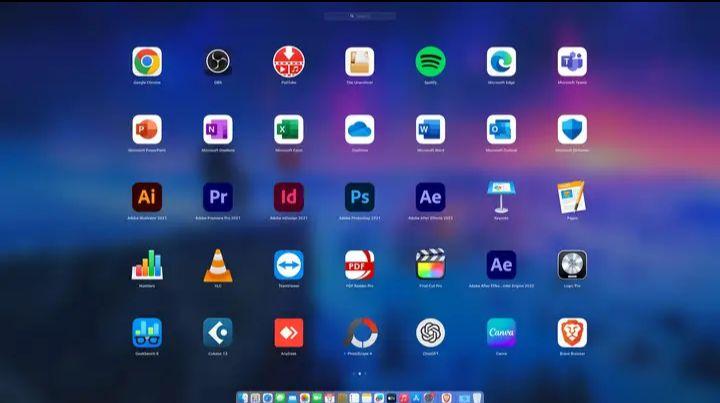Launch Microsoft Edge

pyautogui.click(x=501, y=62)
